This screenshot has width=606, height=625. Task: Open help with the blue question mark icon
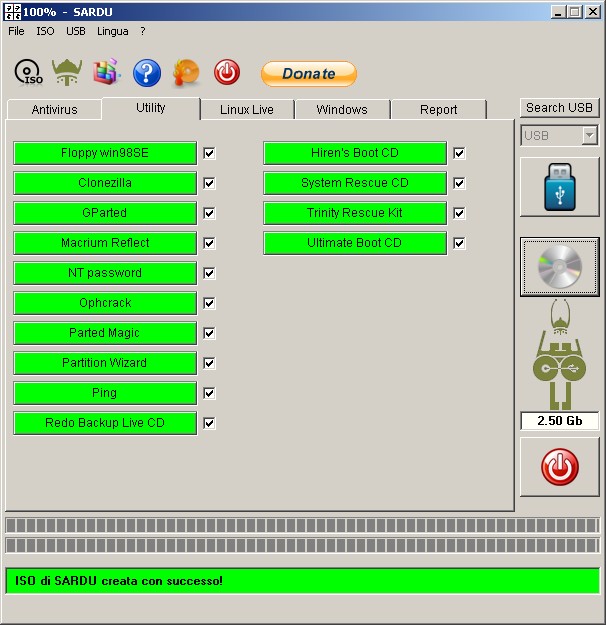point(147,73)
